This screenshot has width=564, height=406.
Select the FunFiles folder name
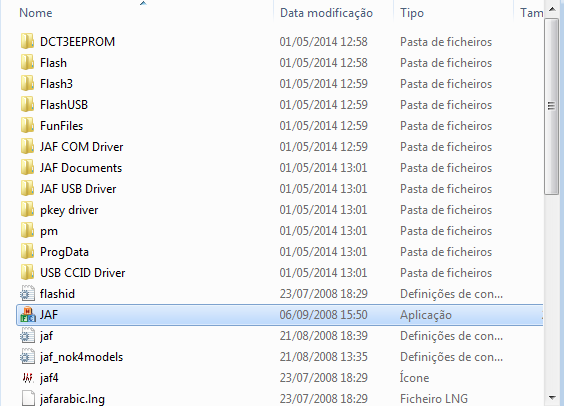(62, 126)
